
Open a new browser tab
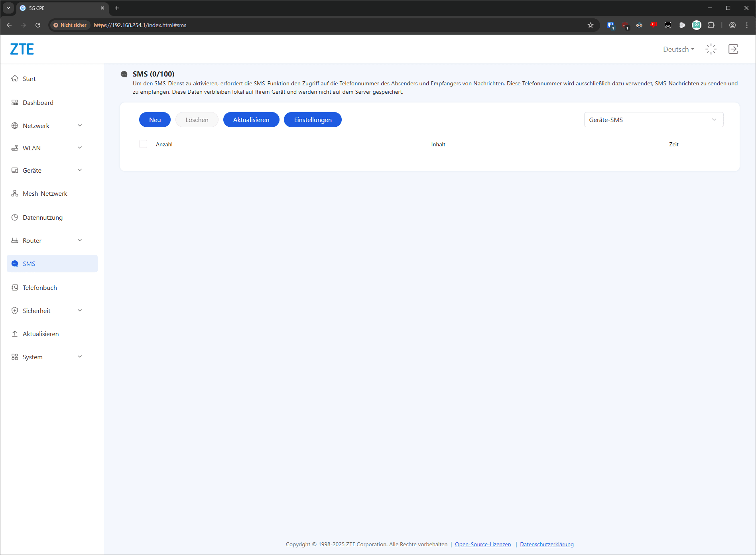[x=117, y=8]
